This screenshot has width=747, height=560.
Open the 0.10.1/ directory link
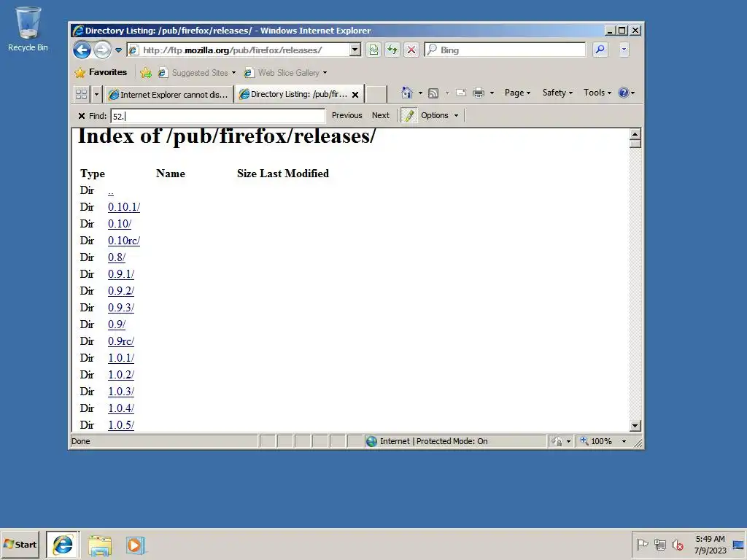(x=124, y=207)
